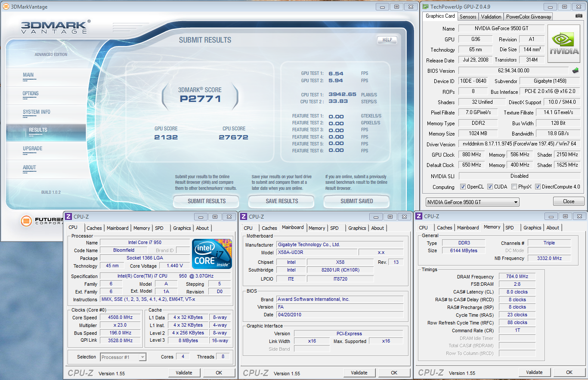Screen dimensions: 588x380
Task: Open SYSTEM INFO in the 3DMark sidebar
Action: pos(37,112)
